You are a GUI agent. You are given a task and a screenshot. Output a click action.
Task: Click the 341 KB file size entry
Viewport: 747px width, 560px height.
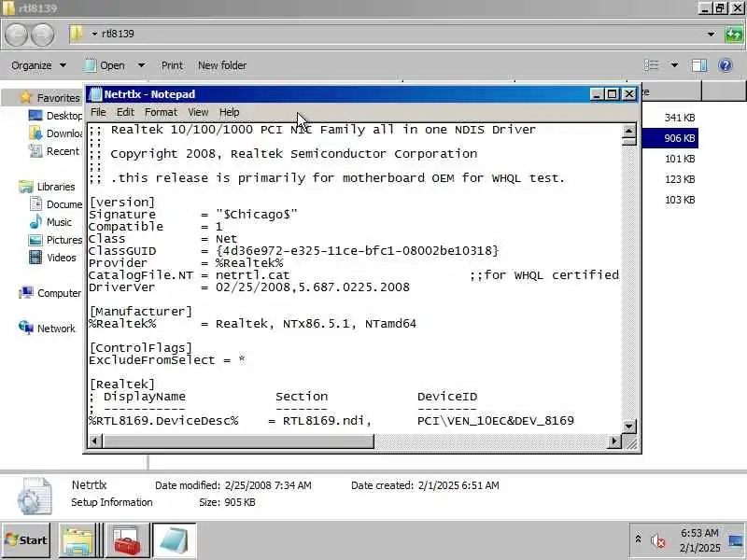point(680,118)
